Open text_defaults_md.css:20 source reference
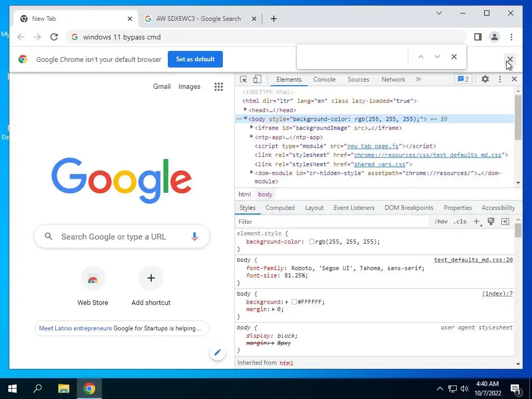 pyautogui.click(x=473, y=260)
